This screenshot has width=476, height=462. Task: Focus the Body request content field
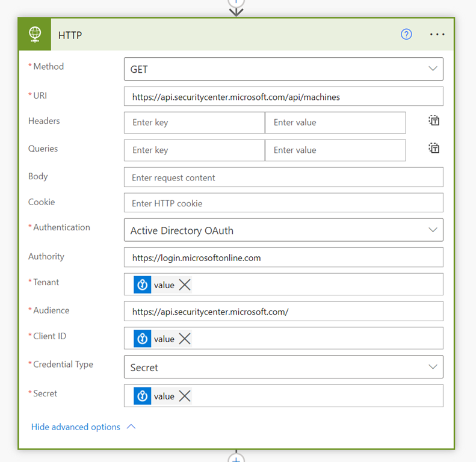[283, 177]
